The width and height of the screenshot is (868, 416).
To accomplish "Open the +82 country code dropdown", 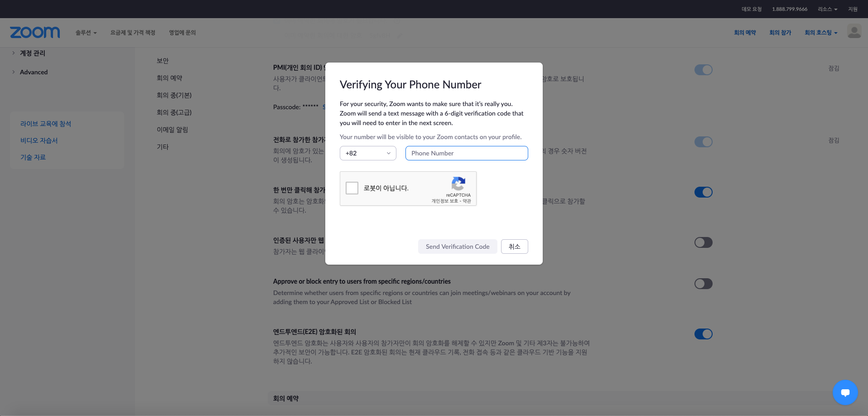I will pos(368,153).
